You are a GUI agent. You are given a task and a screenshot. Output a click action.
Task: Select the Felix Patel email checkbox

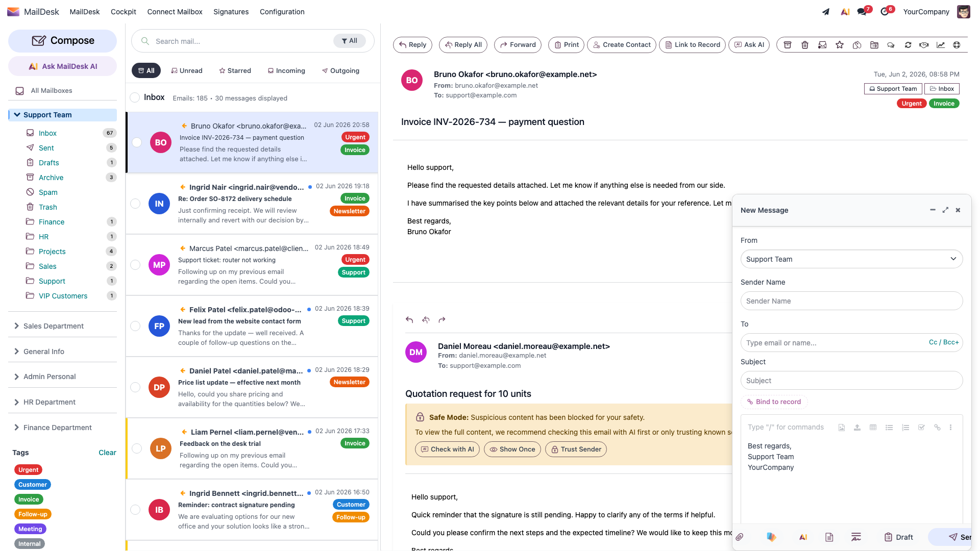[135, 326]
